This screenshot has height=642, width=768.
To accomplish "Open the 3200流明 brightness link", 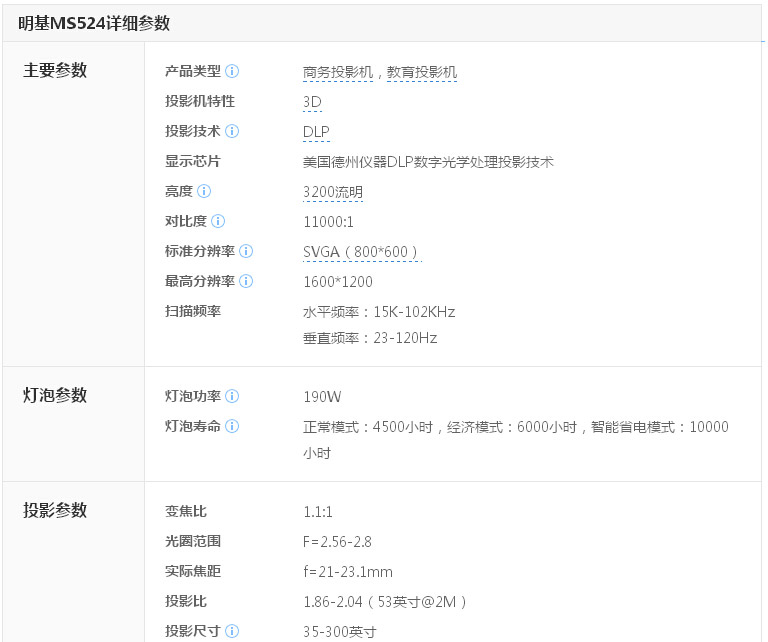I will pyautogui.click(x=333, y=192).
